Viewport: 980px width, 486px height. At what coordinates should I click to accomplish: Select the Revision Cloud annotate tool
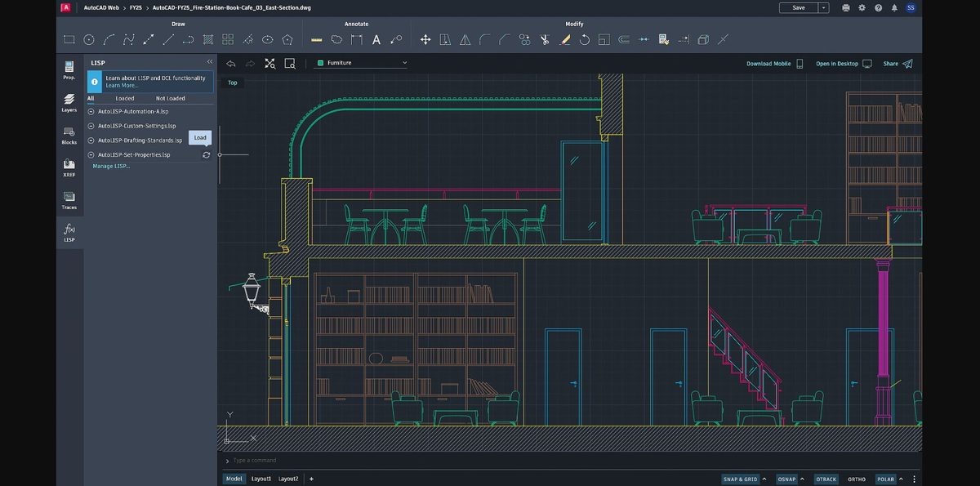(x=336, y=39)
